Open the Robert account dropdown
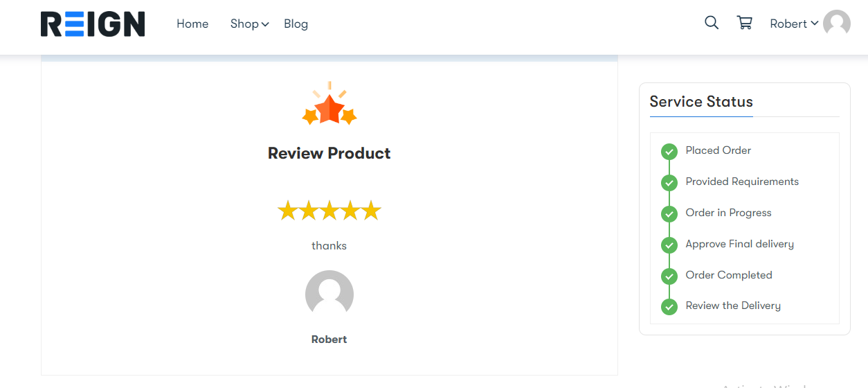The width and height of the screenshot is (868, 388). point(794,24)
